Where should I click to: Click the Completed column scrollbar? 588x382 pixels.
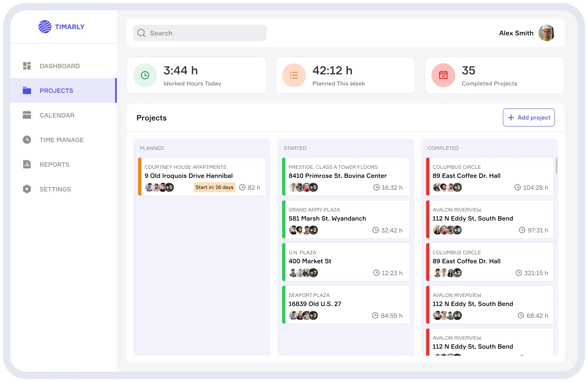(556, 166)
